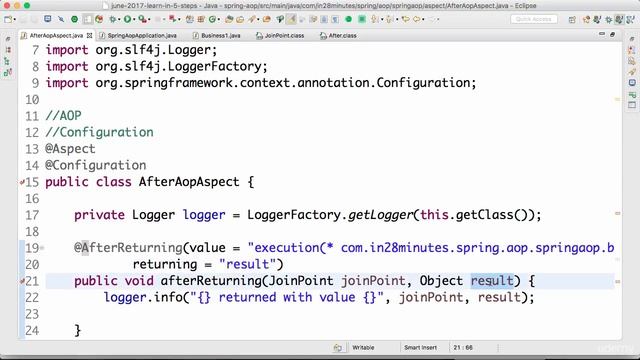Click the Quick Access search field
Screen dimensions: 640x360
[x=534, y=19]
